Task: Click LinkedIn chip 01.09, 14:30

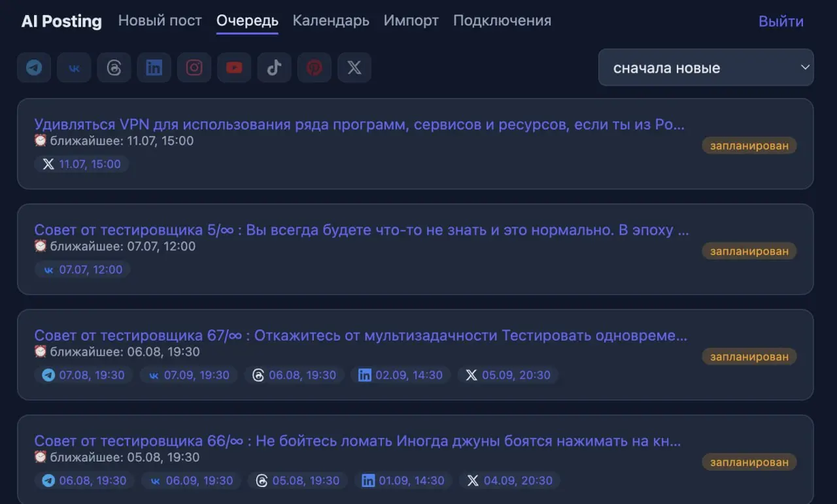Action: tap(403, 480)
